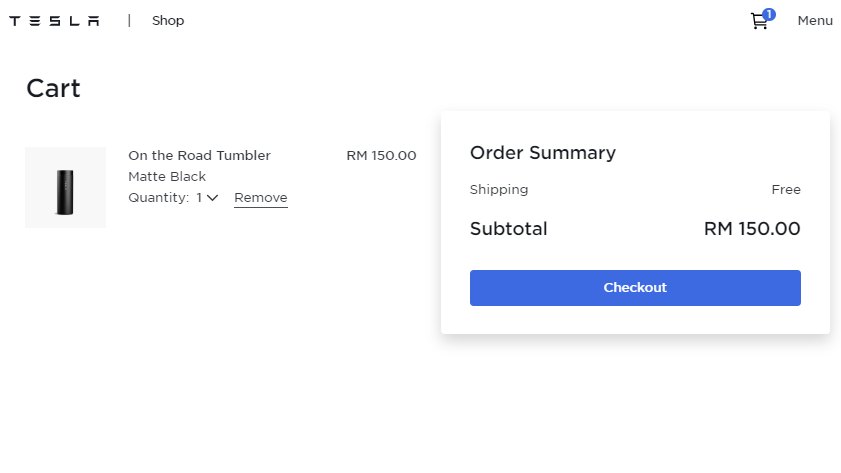Click the item price RM 150.00

(x=381, y=156)
